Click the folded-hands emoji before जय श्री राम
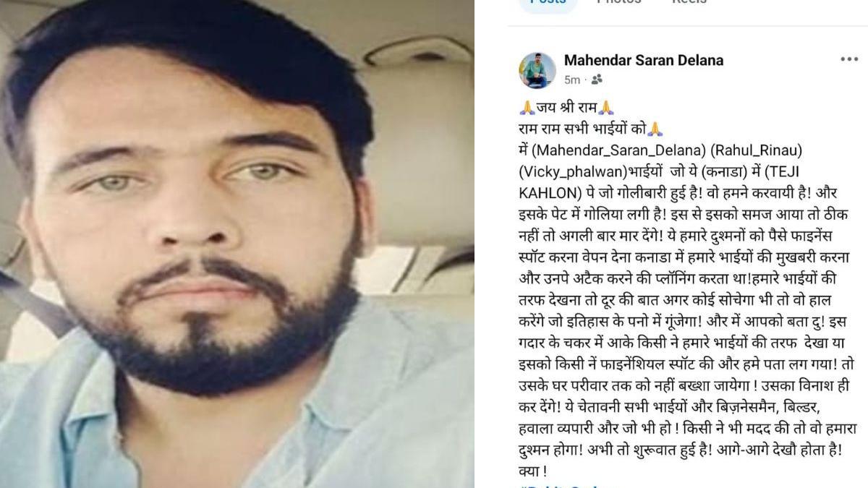Viewport: 868px width, 488px height. pos(527,108)
